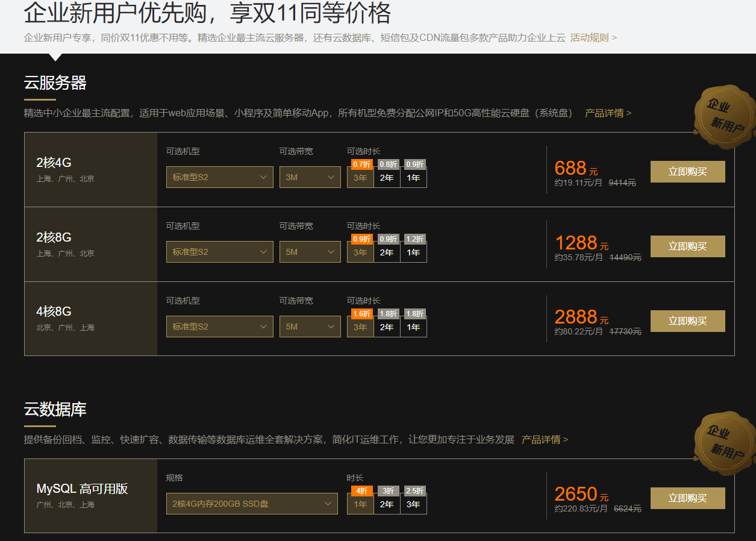Open 产品详情 link under 云服务器

(608, 113)
